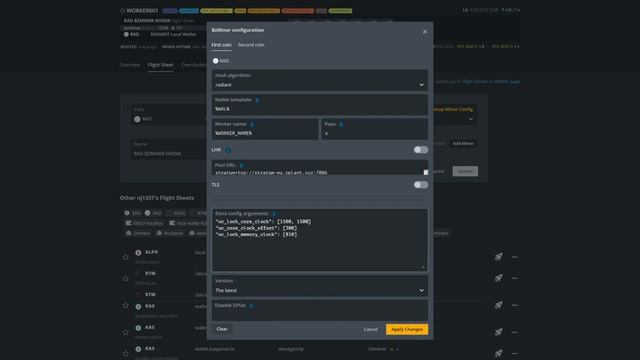Click the Disable GPUs info icon
This screenshot has width=640, height=360.
pyautogui.click(x=251, y=306)
